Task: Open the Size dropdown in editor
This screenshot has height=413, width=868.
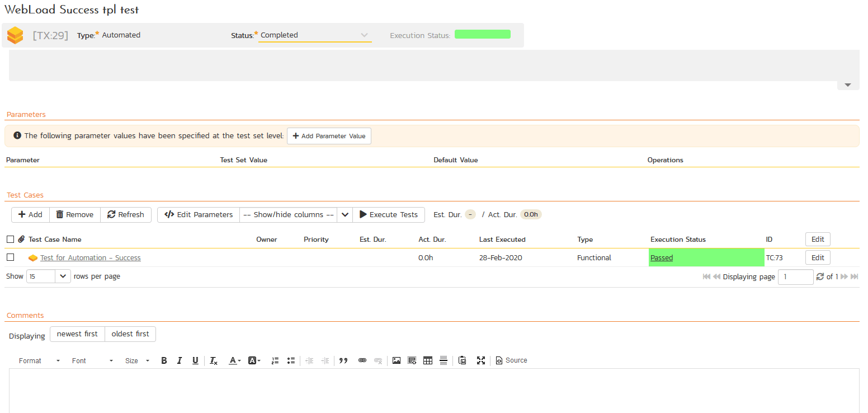Action: point(137,360)
